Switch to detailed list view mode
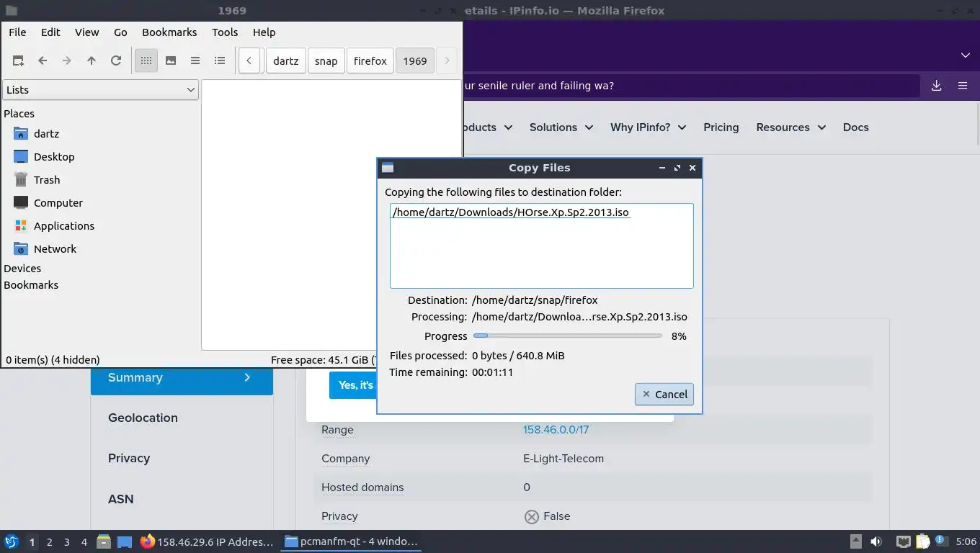The image size is (980, 553). point(220,61)
